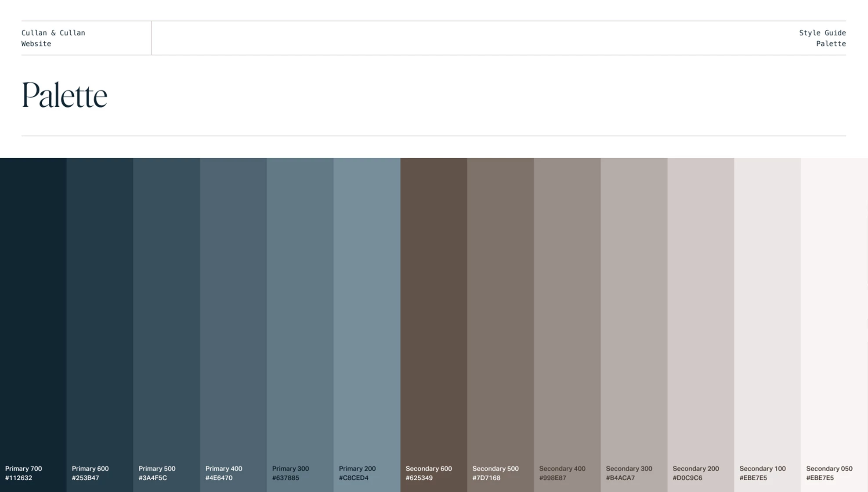Click the Cullan & Cullan Website header link

(53, 38)
